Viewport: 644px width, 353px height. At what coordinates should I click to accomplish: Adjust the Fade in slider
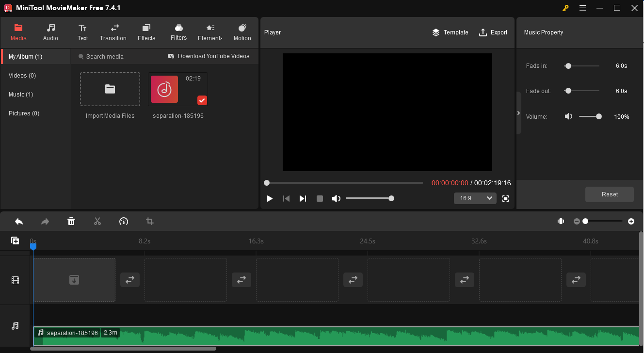point(582,66)
